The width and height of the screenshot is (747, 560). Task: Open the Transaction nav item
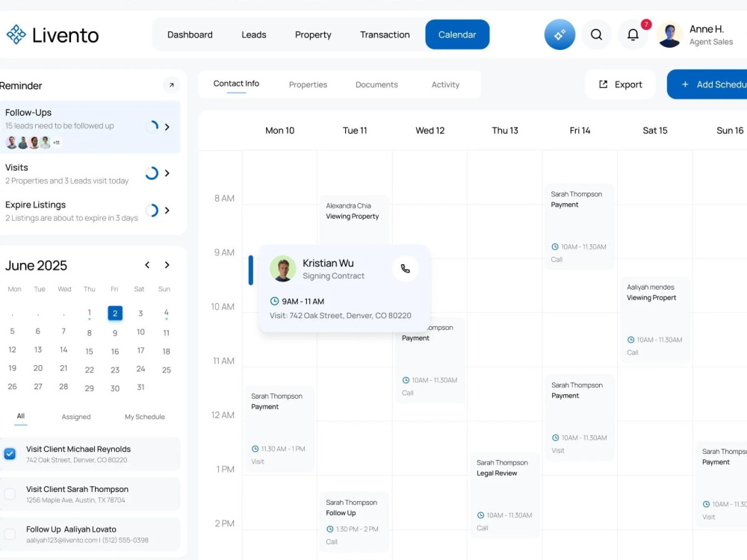[385, 35]
